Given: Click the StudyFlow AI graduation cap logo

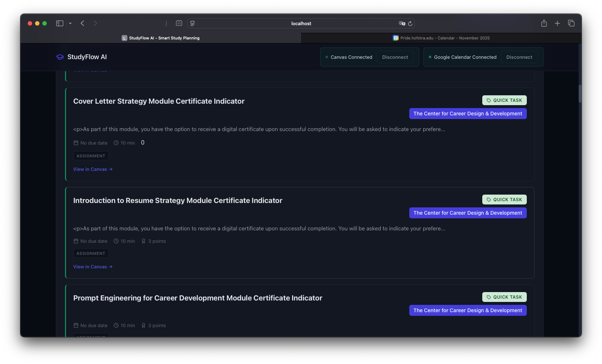Looking at the screenshot, I should click(x=60, y=57).
